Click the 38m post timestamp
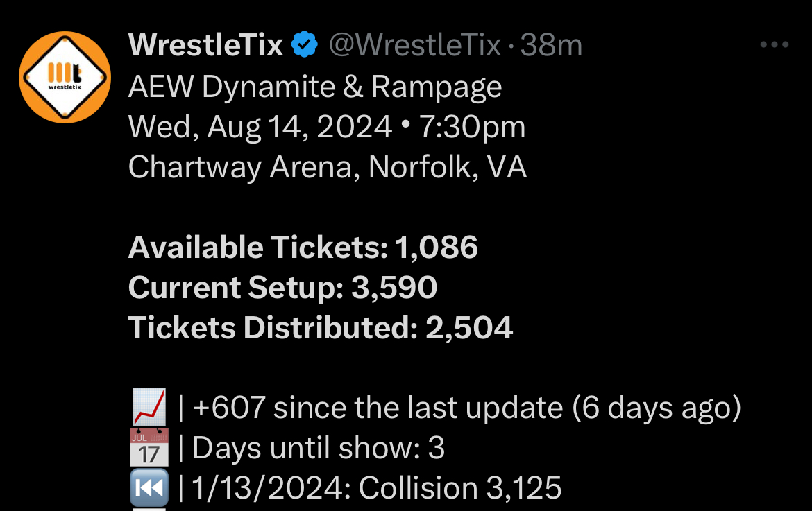 pos(552,46)
